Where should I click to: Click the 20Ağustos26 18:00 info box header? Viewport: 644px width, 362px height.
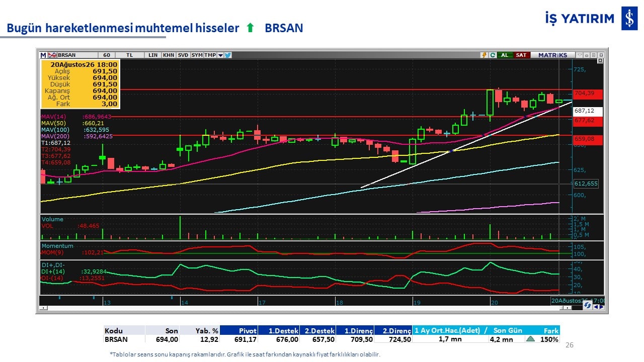point(84,64)
